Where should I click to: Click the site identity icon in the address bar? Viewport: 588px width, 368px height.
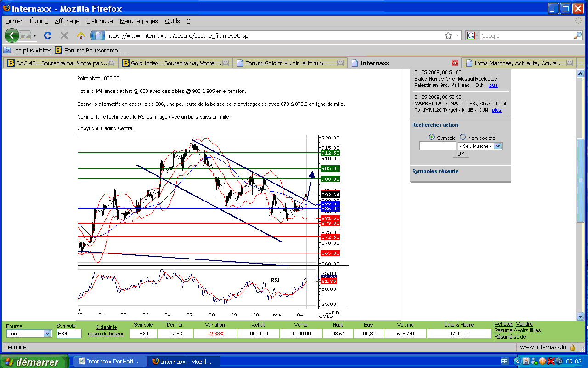point(98,35)
